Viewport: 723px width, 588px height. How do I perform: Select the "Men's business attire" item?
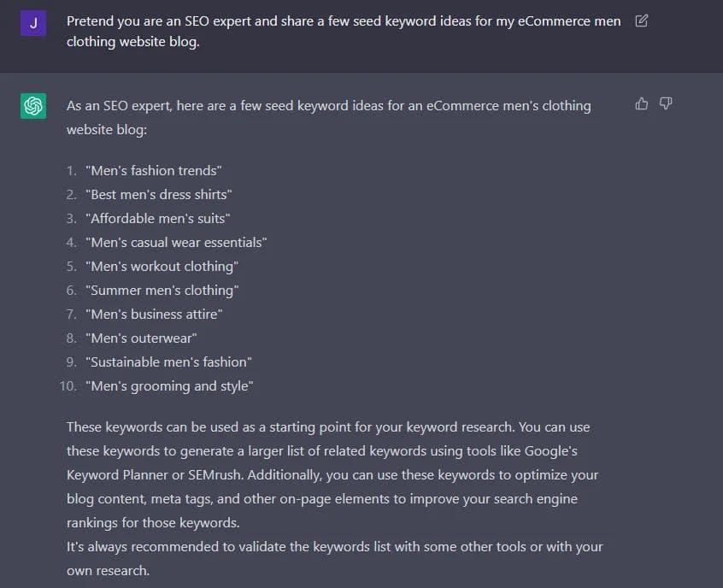point(154,315)
